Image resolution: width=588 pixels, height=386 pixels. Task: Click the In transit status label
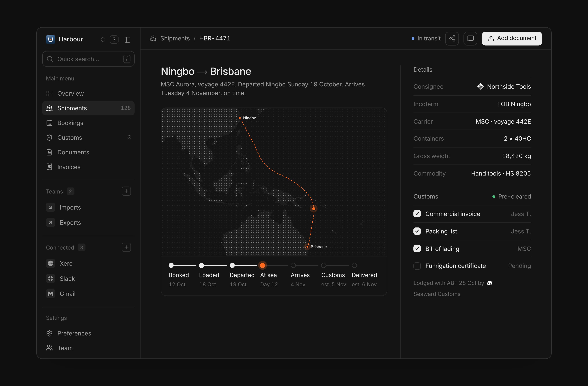(429, 39)
